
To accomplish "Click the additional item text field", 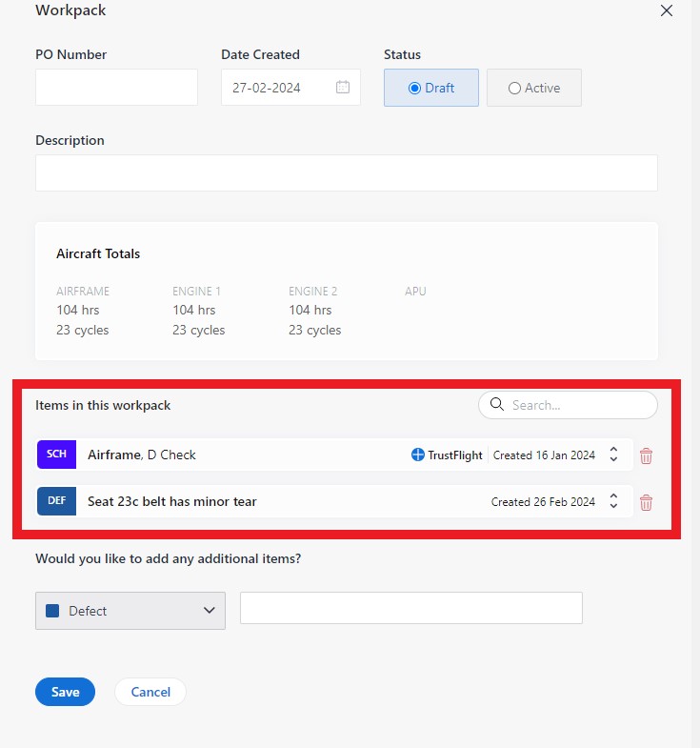I will point(410,608).
